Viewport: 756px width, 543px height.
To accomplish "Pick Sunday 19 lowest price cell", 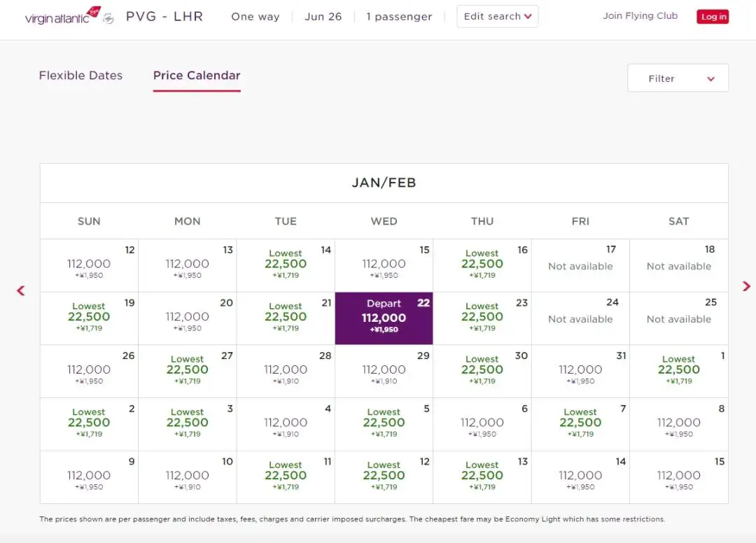I will [x=89, y=318].
